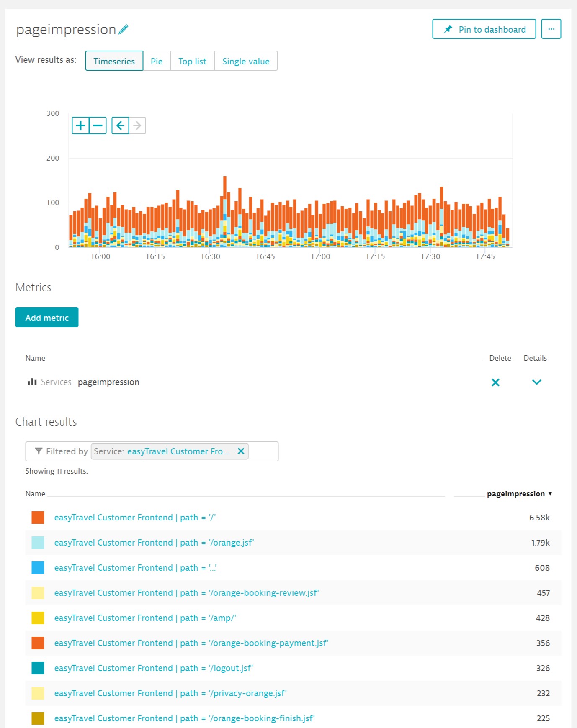Expand details chevron for pageimpression metric
This screenshot has width=577, height=728.
pyautogui.click(x=537, y=382)
